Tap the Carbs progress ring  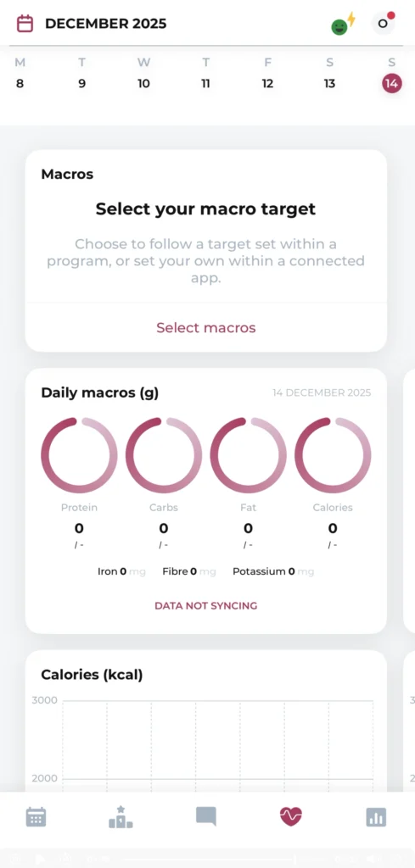(164, 455)
